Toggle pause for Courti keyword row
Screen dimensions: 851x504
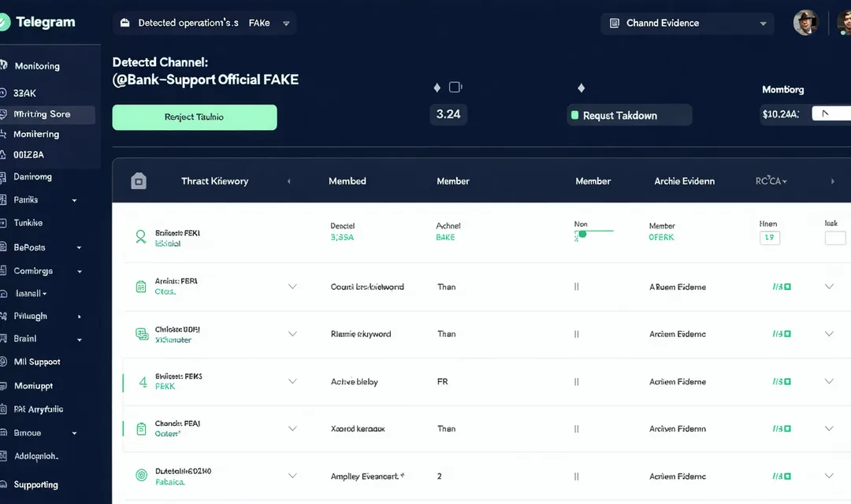(576, 287)
